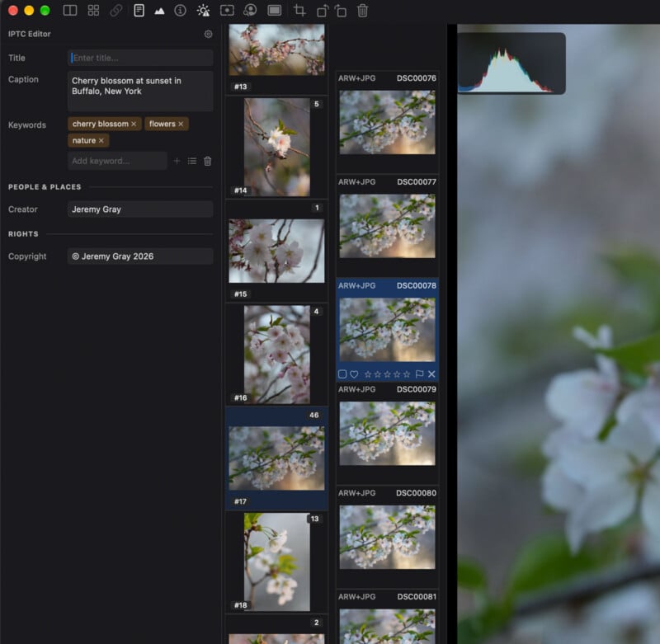Image resolution: width=660 pixels, height=644 pixels.
Task: Select scene thumbnail #17
Action: [276, 458]
